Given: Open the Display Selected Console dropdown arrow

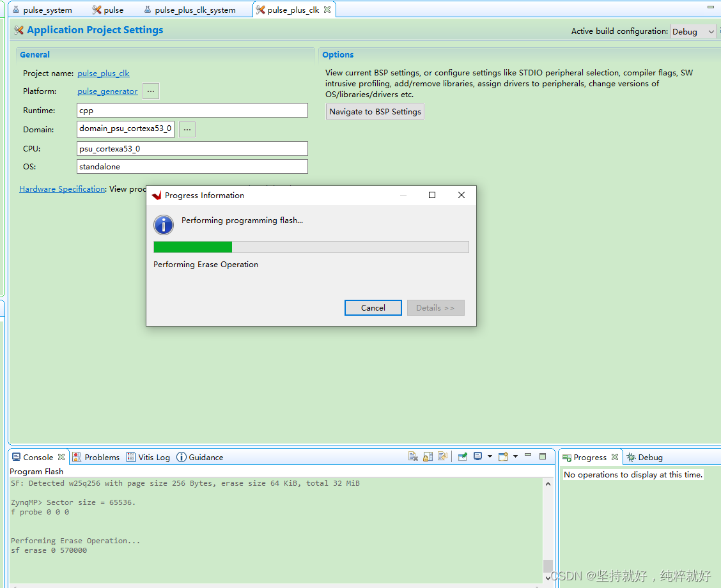Looking at the screenshot, I should click(489, 456).
